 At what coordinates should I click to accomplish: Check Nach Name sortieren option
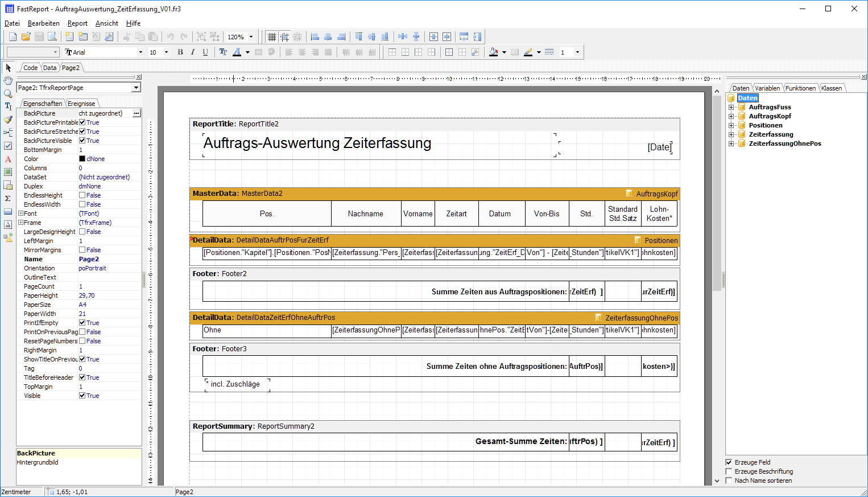click(x=729, y=480)
